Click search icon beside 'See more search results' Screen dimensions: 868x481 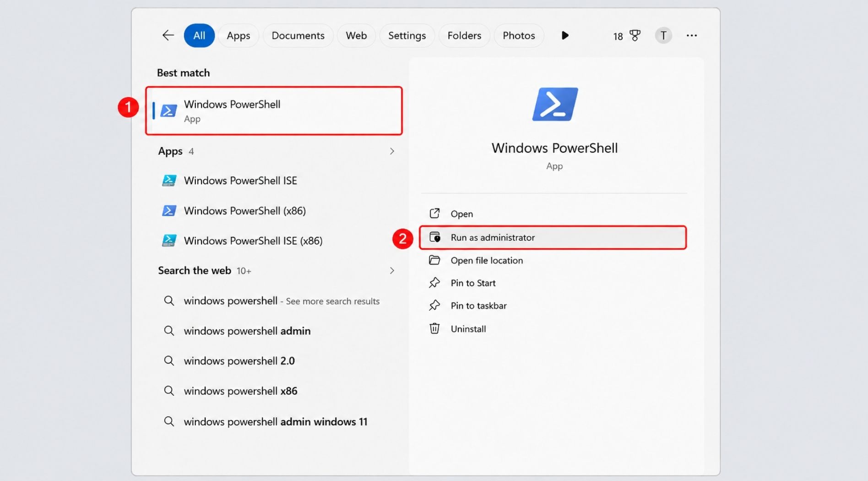[x=169, y=301]
